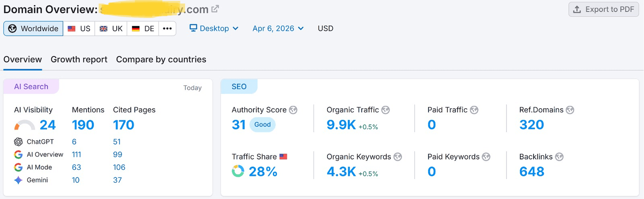Click the Traffic Share donut chart icon
Screen dimensions: 644x199
[x=238, y=171]
